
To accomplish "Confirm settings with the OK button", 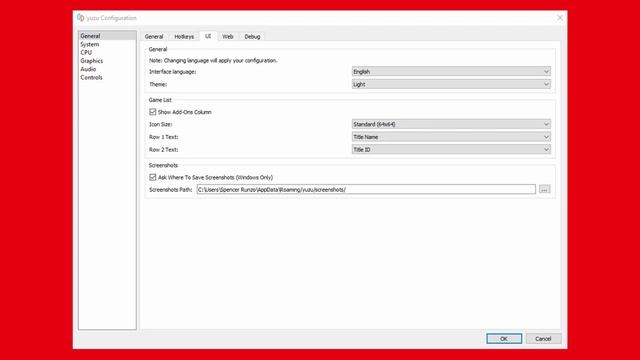I will [x=504, y=339].
